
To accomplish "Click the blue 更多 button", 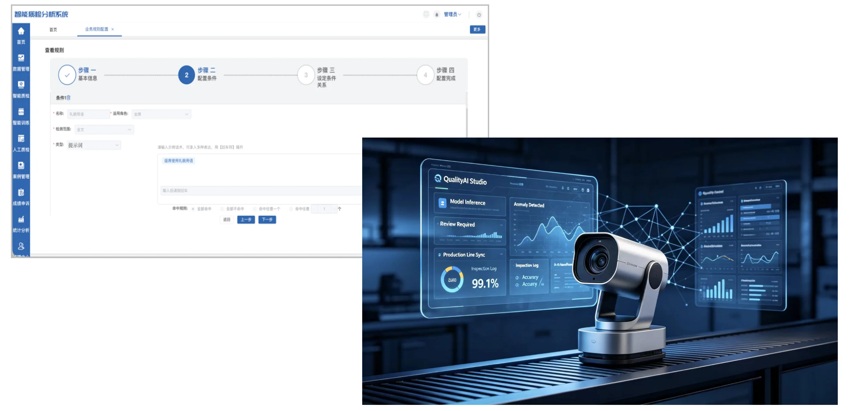I will 477,30.
